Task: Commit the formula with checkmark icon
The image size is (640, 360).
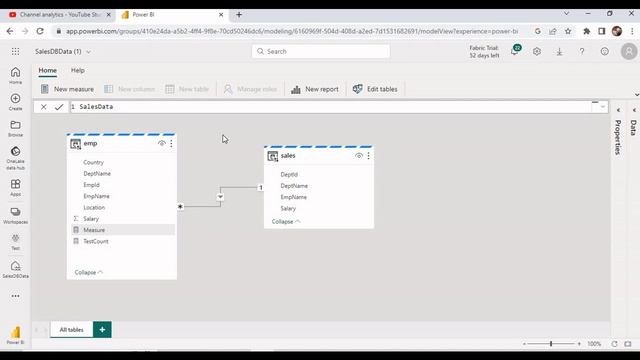Action: coord(59,107)
